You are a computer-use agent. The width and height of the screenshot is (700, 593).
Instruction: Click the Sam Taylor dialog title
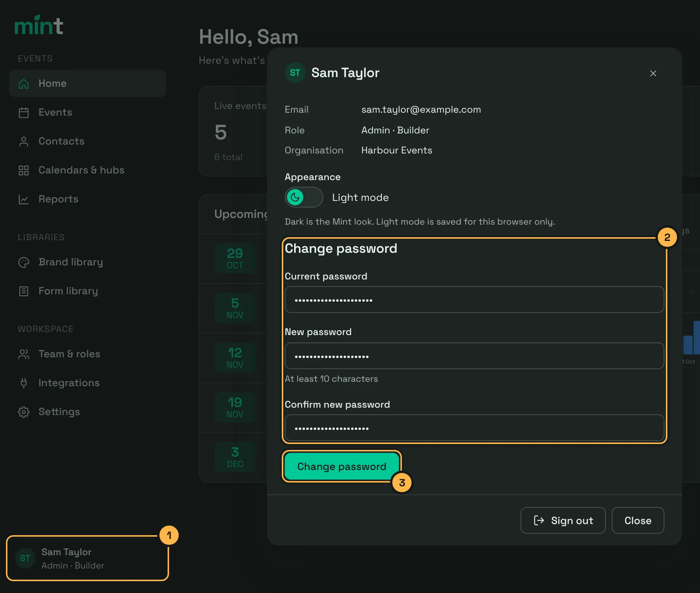point(346,73)
